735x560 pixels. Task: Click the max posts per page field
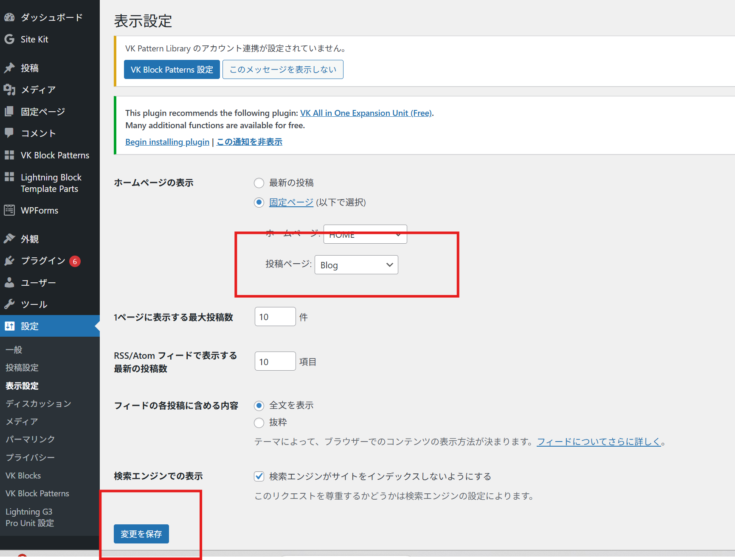[x=275, y=317]
